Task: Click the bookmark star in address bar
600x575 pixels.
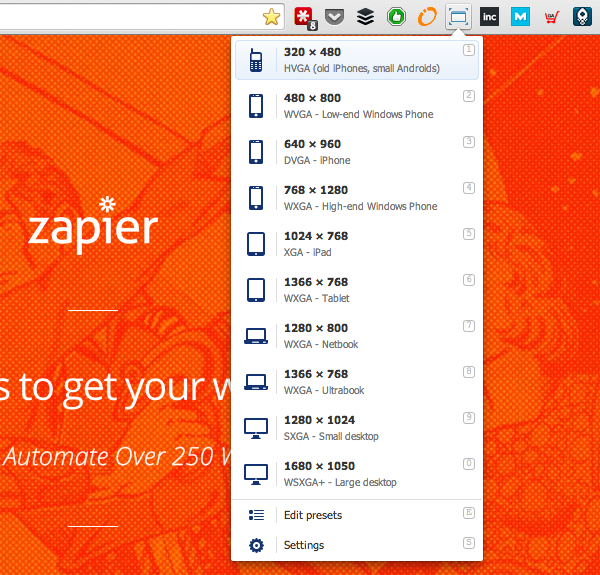Action: click(271, 16)
